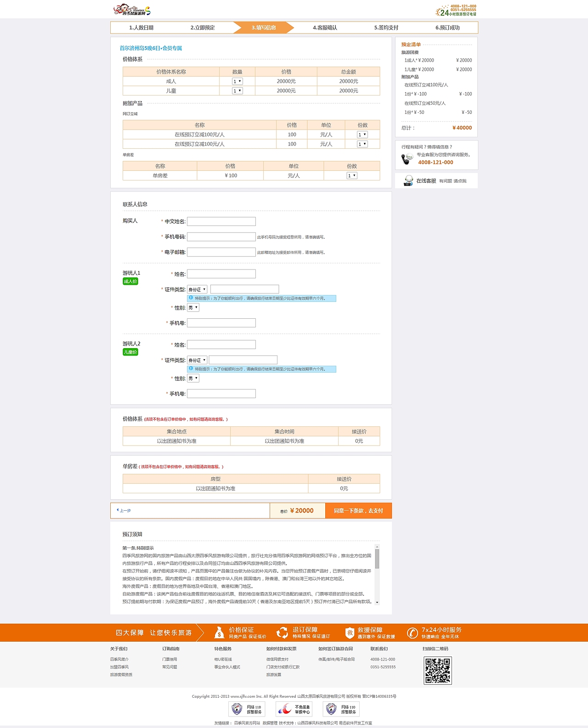Screen dimensions: 588x728
Task: Open 事业合伙人模式 footer link
Action: tap(227, 667)
